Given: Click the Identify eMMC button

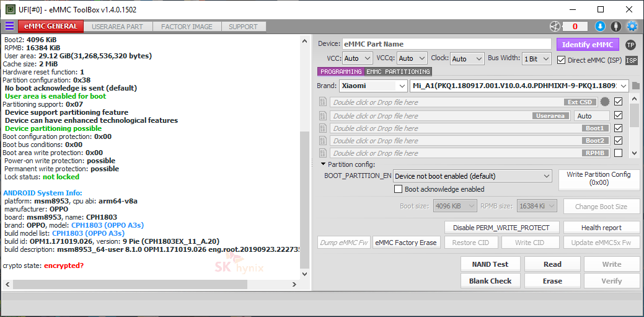Looking at the screenshot, I should (588, 45).
